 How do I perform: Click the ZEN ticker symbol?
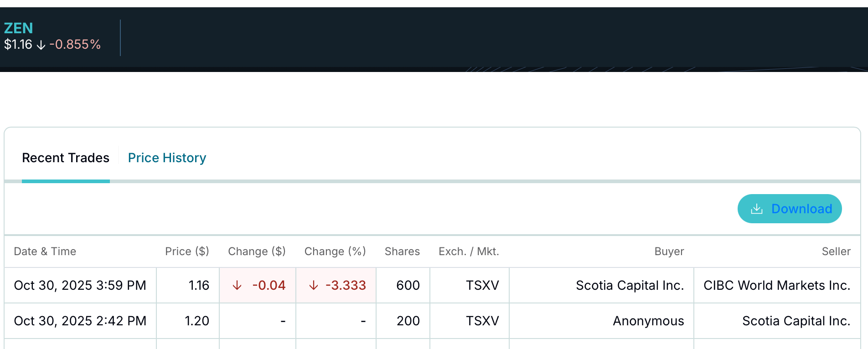click(18, 28)
